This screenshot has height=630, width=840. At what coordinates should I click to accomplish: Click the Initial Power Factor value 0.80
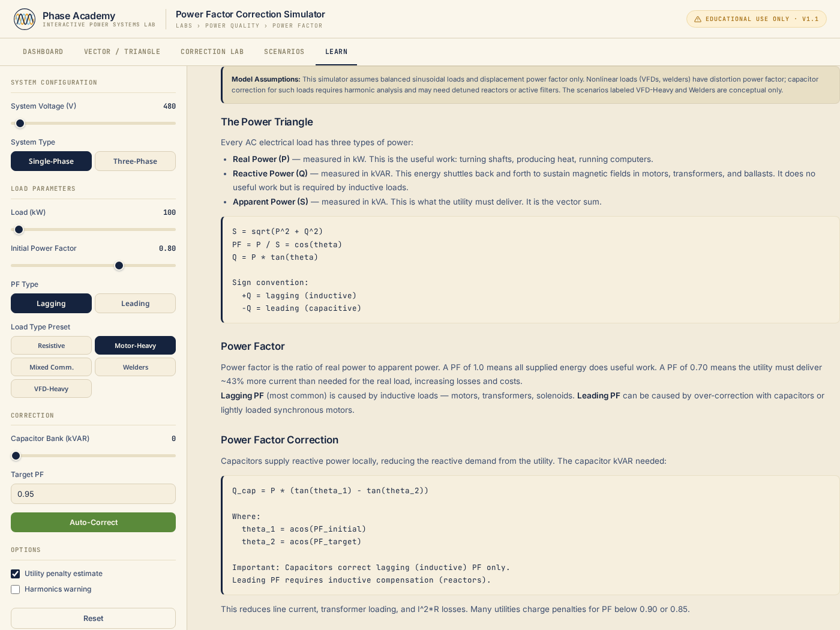(167, 248)
